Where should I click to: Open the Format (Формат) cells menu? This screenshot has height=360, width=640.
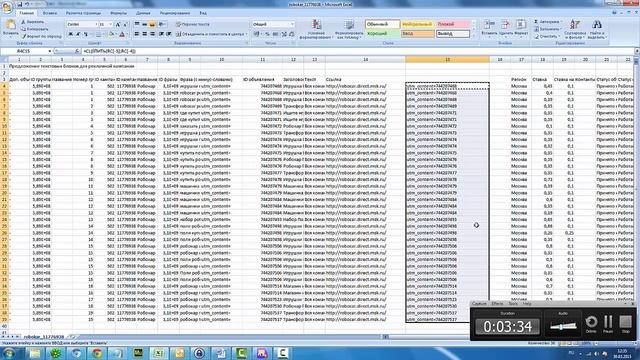[x=521, y=27]
